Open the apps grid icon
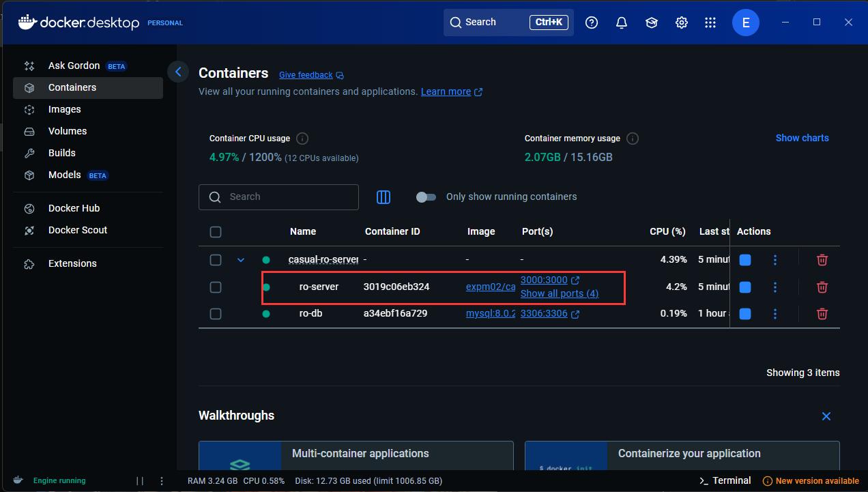Screen dimensions: 868x492 pyautogui.click(x=710, y=23)
